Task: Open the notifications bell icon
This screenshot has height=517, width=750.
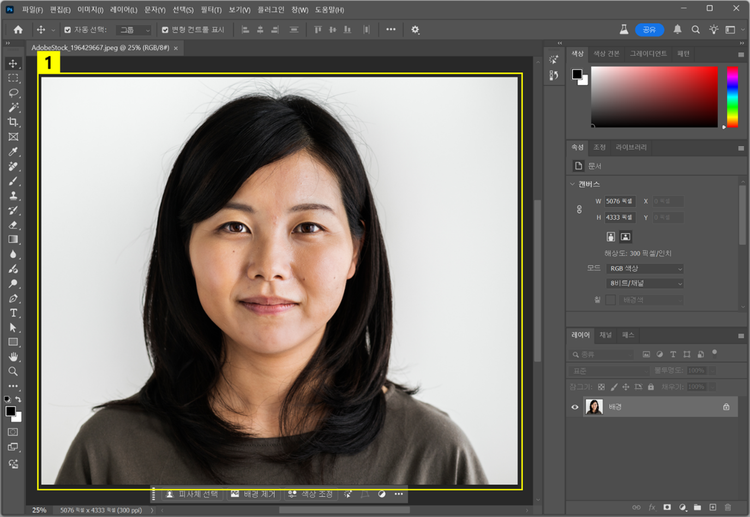Action: click(x=678, y=30)
